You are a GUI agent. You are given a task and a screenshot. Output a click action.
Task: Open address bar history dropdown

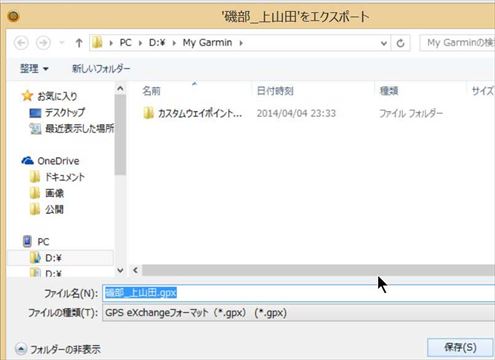(x=384, y=43)
